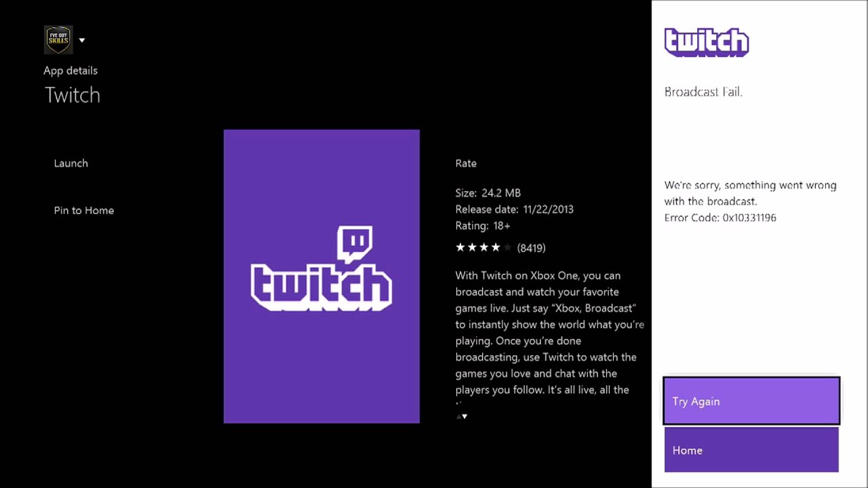Click the empty fifth rating star
This screenshot has height=488, width=868.
coord(507,247)
